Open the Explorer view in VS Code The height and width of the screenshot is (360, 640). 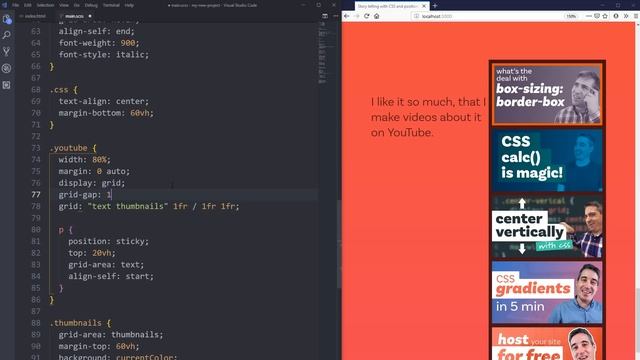(7, 19)
